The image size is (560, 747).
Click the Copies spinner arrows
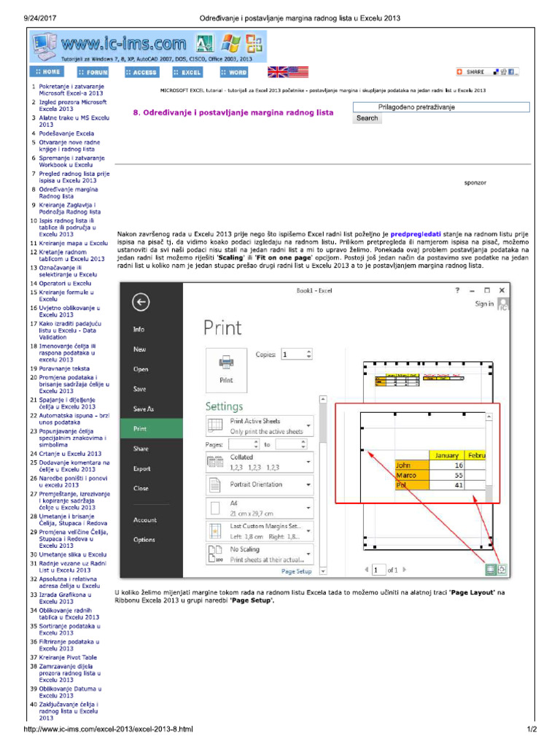(309, 354)
